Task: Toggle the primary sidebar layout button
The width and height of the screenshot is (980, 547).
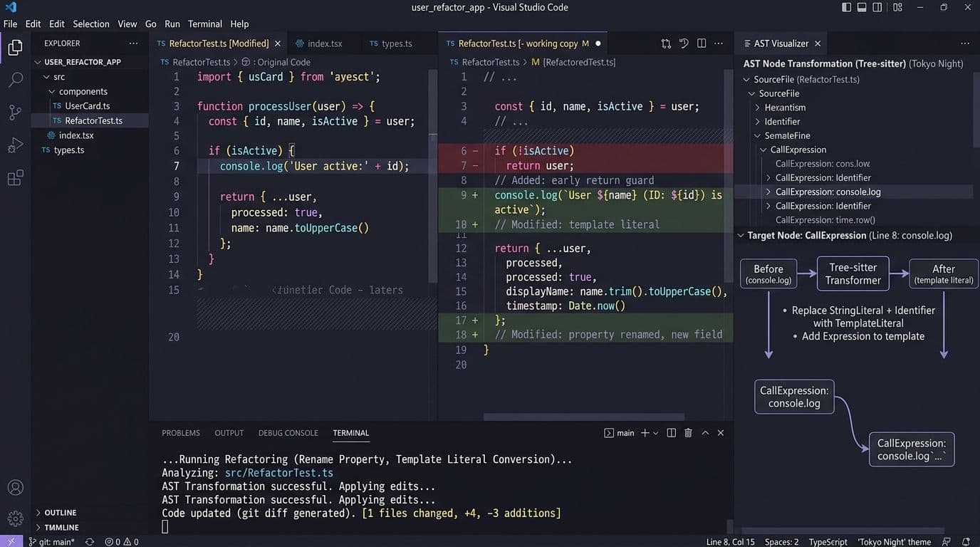Action: [x=846, y=7]
